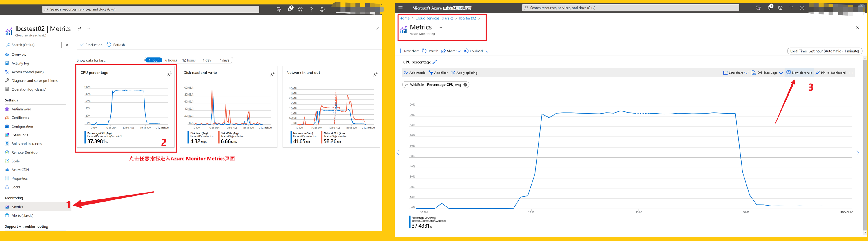The image size is (868, 241).
Task: Pin the CPU percentage chart
Action: 169,74
